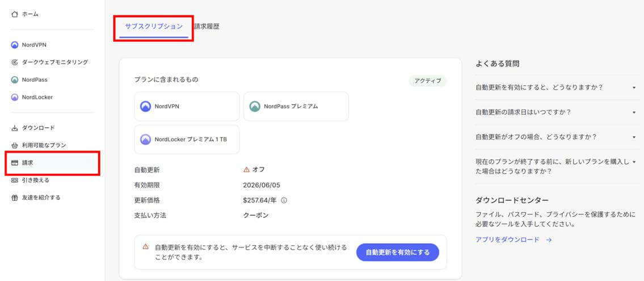The height and width of the screenshot is (281, 644).
Task: Click the プランに含まれるもの heading
Action: point(166,79)
